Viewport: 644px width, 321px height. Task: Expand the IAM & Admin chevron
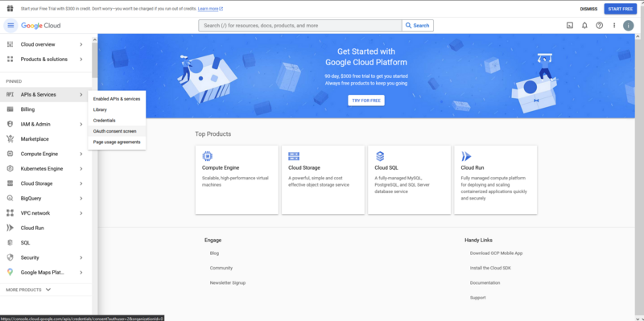[x=81, y=124]
